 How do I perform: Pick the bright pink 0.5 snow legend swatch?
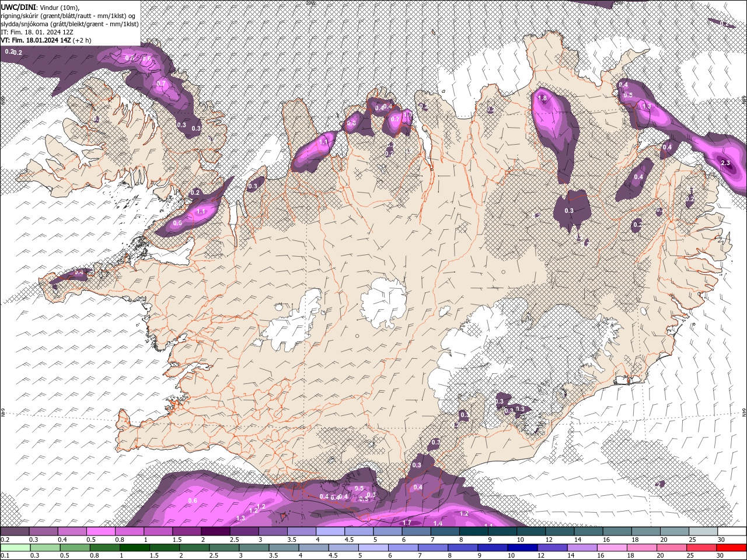tap(100, 531)
